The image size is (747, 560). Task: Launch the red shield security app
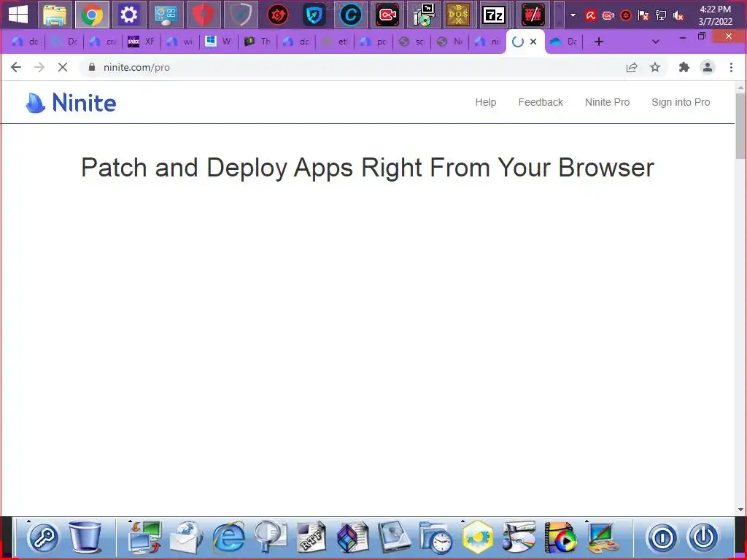pyautogui.click(x=204, y=15)
